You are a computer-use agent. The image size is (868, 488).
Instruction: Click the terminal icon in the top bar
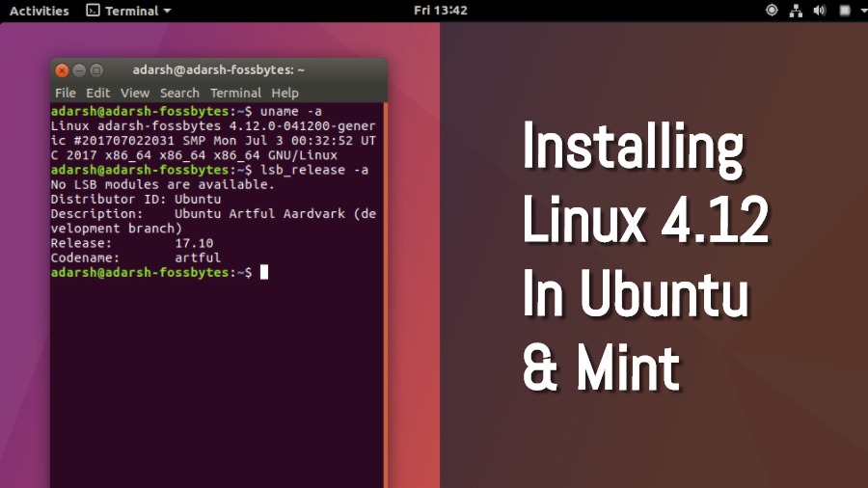point(93,10)
